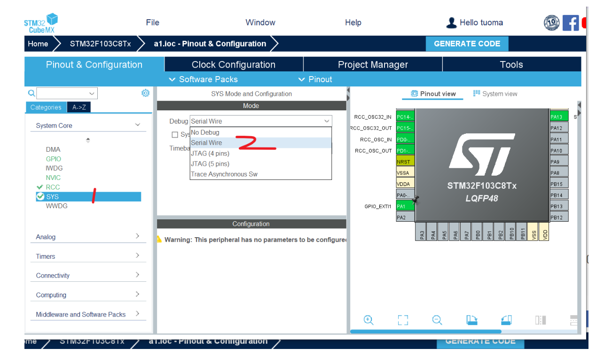The height and width of the screenshot is (364, 596).
Task: Click the STM32CubeMX logo
Action: (x=41, y=23)
